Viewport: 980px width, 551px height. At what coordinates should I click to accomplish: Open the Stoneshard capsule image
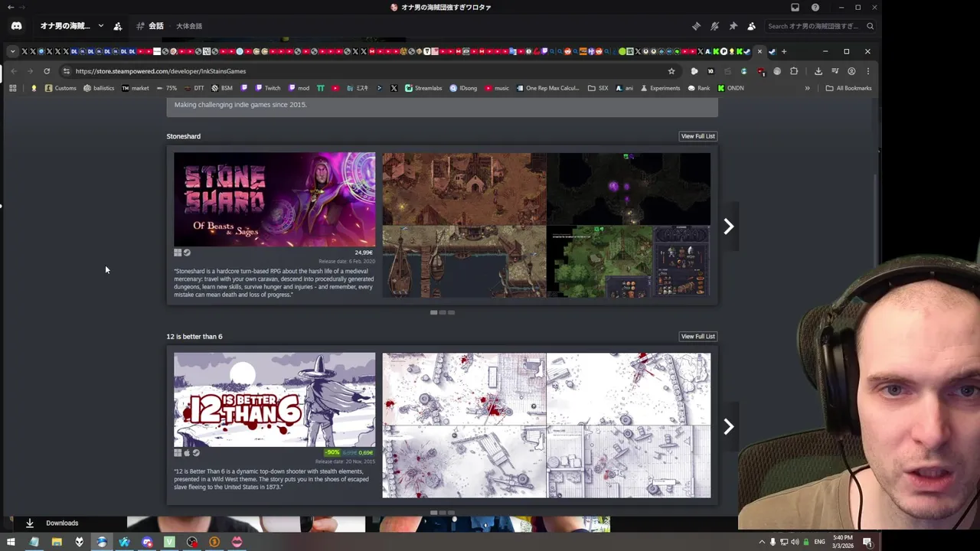click(x=275, y=199)
